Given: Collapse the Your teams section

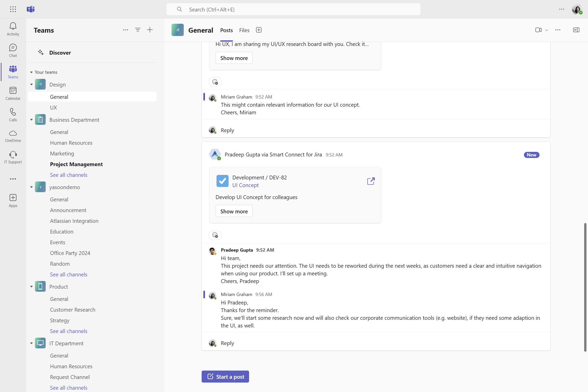Looking at the screenshot, I should 31,72.
